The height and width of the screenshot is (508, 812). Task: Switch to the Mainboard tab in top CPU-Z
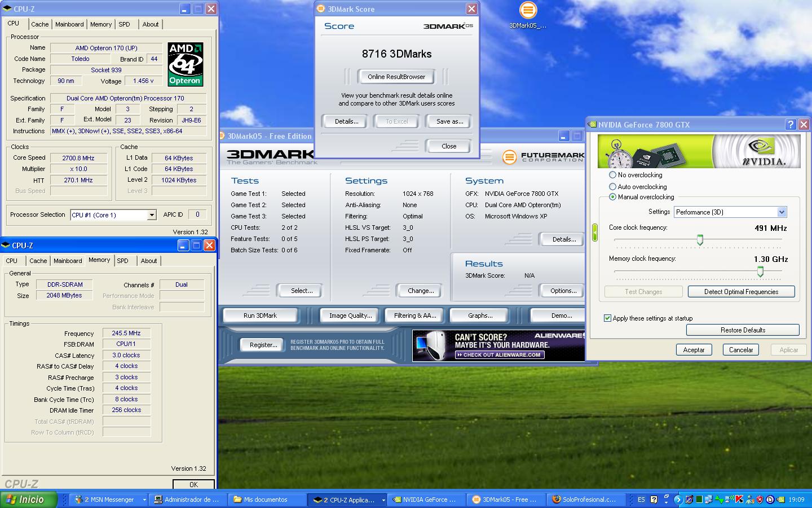pos(69,24)
